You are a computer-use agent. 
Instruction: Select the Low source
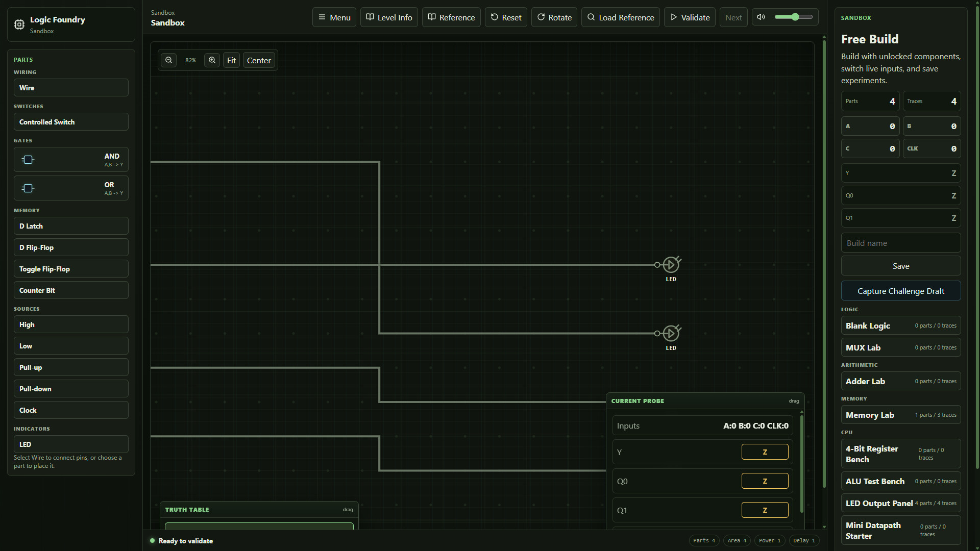point(71,346)
